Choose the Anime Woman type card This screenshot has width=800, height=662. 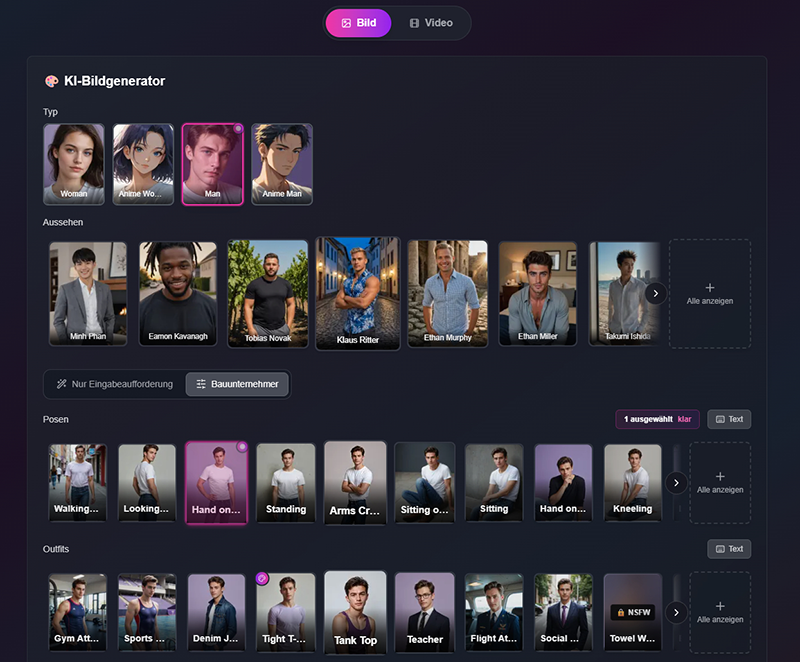point(143,164)
